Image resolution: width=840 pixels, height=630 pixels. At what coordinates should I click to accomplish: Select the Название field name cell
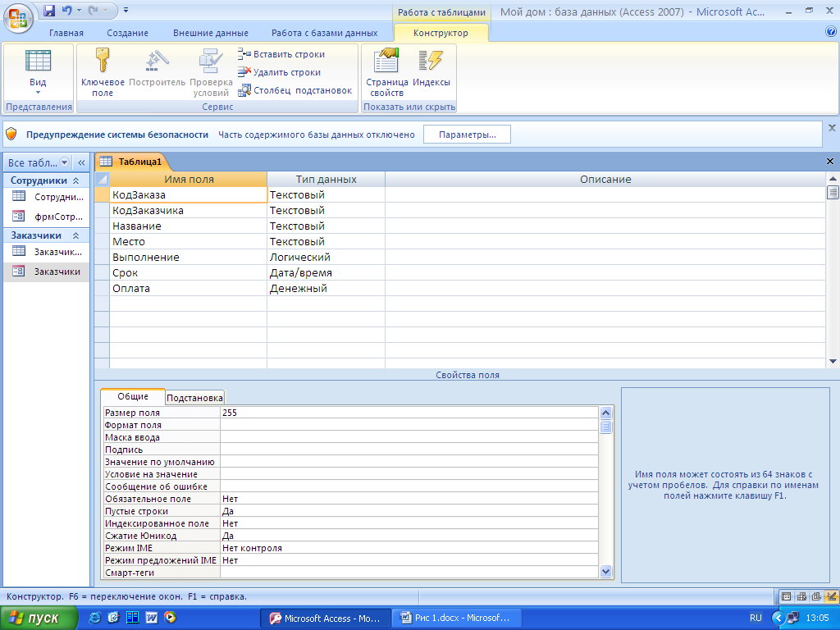(188, 226)
